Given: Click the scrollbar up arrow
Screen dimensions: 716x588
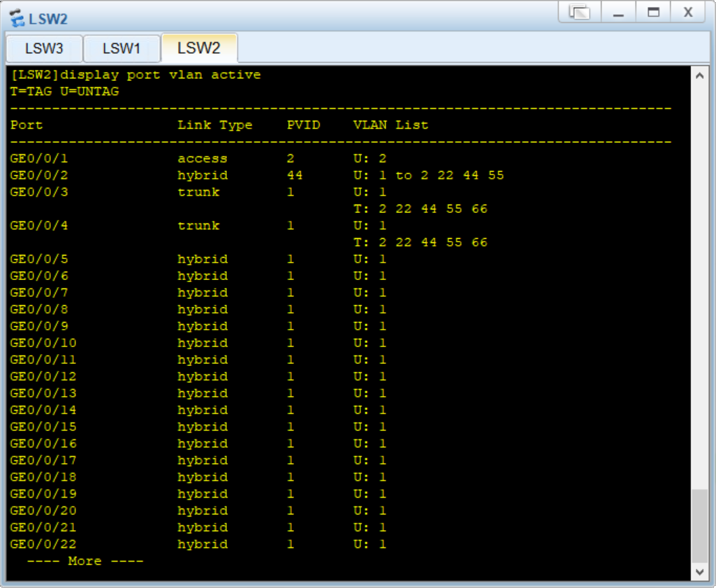Looking at the screenshot, I should point(699,76).
